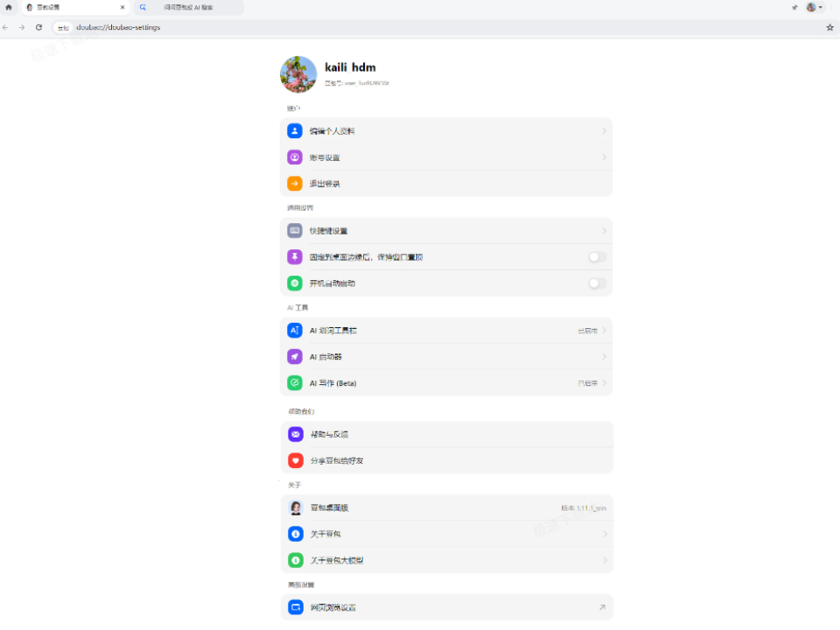Click the 豆包桌面版 label

click(330, 507)
